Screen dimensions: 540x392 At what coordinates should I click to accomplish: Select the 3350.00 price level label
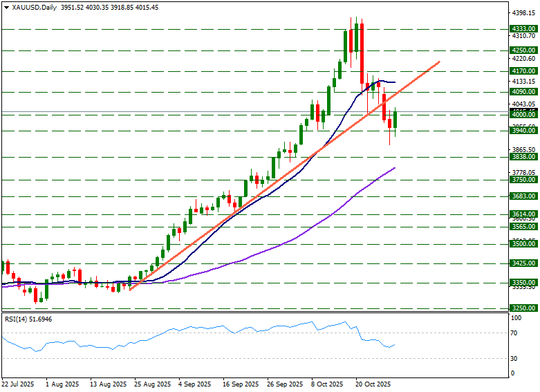pos(523,283)
